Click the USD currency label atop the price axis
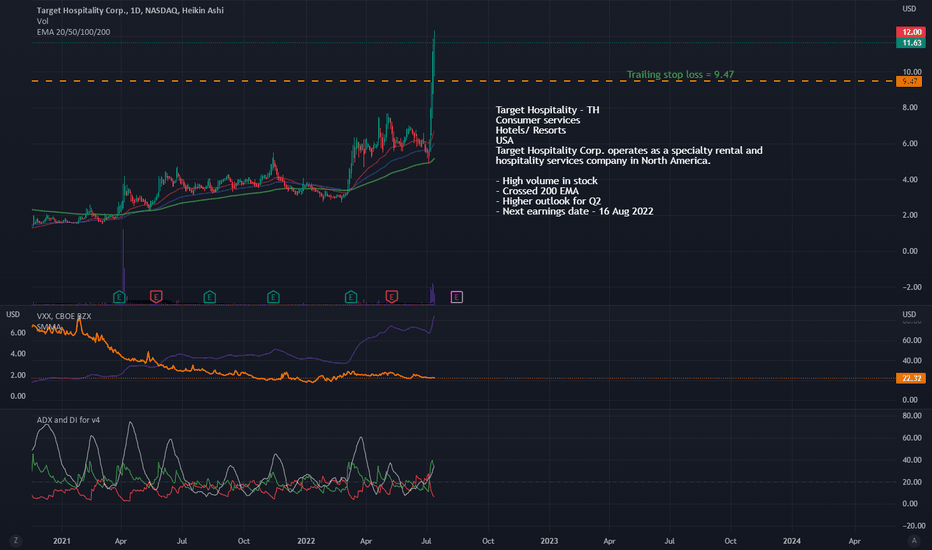 (909, 8)
